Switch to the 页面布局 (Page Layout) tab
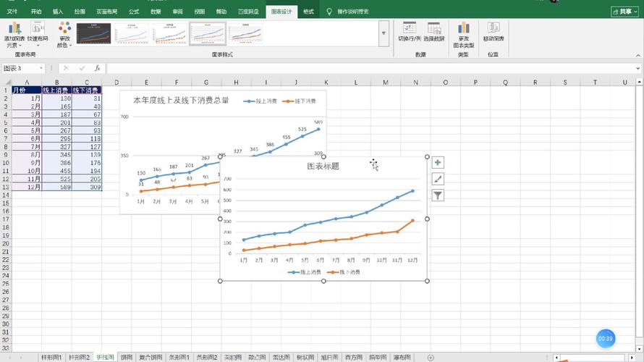644x362 pixels. pos(107,12)
